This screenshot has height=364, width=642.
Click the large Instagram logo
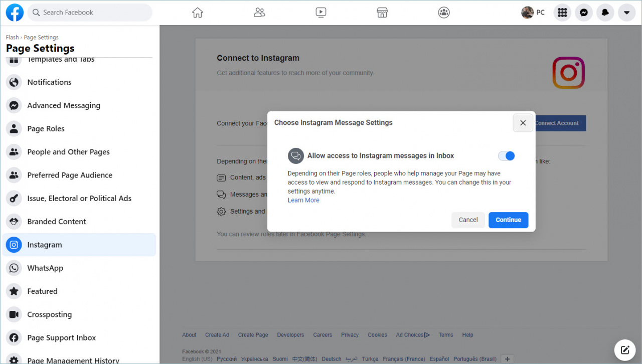click(569, 73)
